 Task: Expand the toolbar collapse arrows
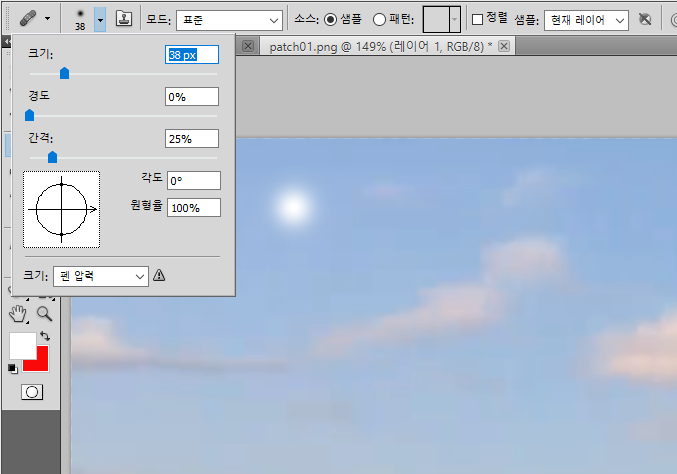tap(6, 42)
